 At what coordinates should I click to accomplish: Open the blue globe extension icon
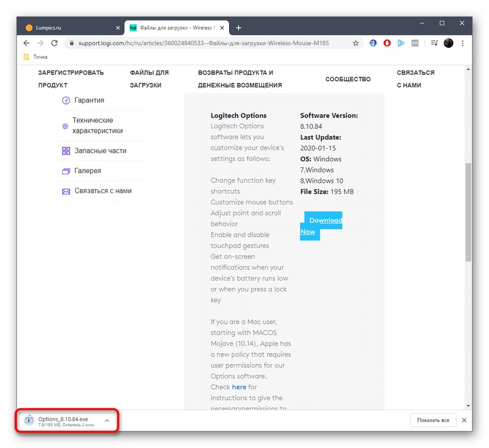(x=373, y=43)
